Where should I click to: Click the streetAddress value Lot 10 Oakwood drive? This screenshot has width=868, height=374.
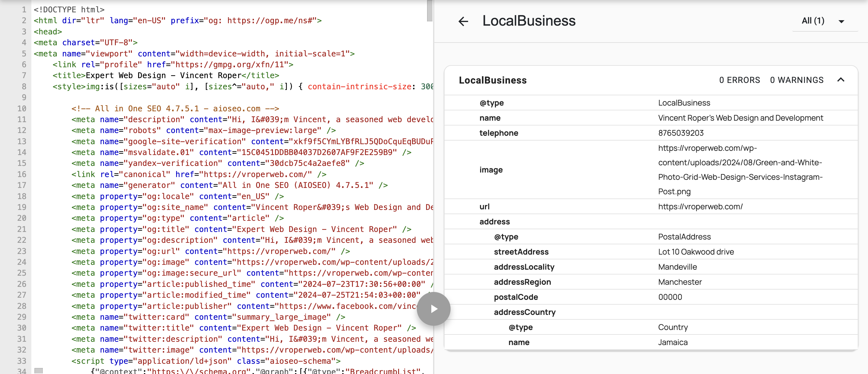[x=696, y=252]
